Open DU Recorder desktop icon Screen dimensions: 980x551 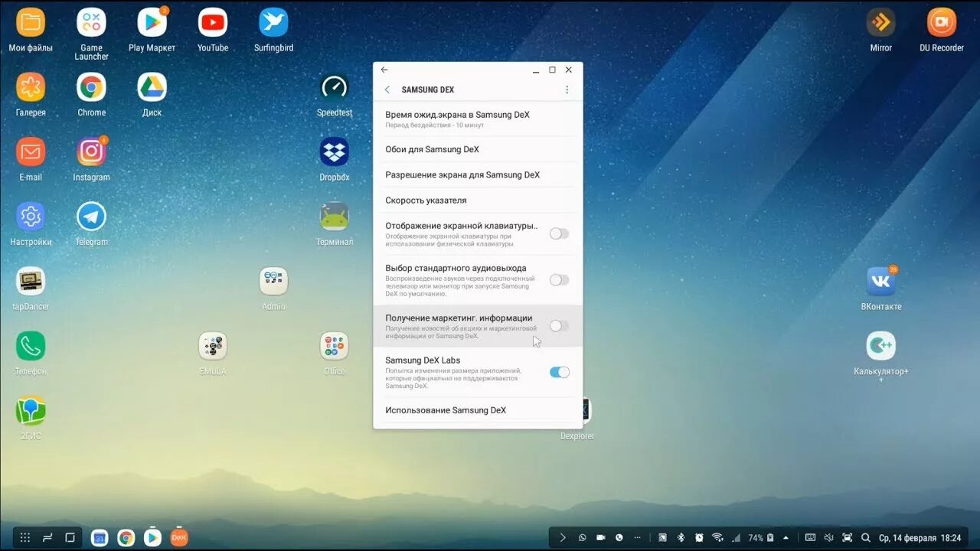tap(942, 23)
